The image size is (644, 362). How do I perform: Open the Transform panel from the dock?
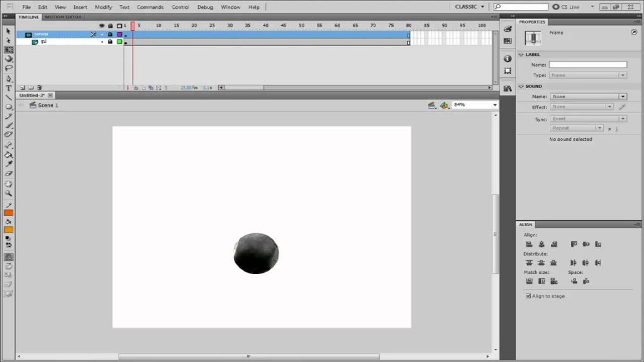click(508, 70)
